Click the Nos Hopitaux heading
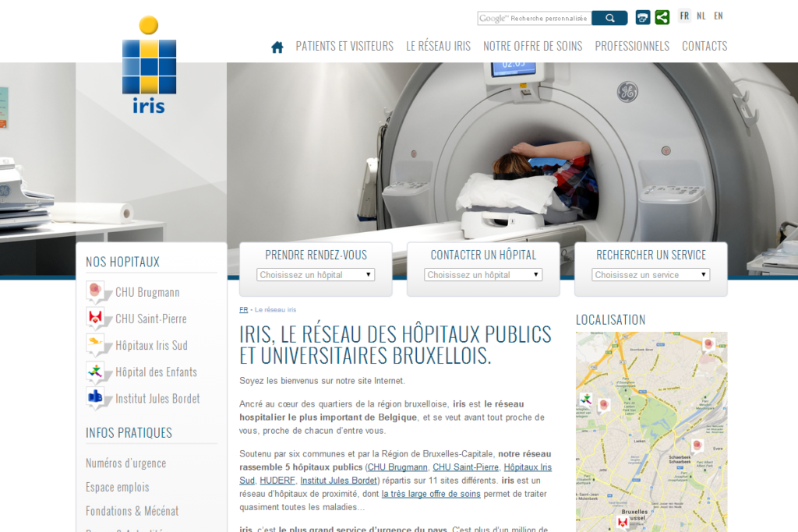This screenshot has width=798, height=532. point(122,262)
